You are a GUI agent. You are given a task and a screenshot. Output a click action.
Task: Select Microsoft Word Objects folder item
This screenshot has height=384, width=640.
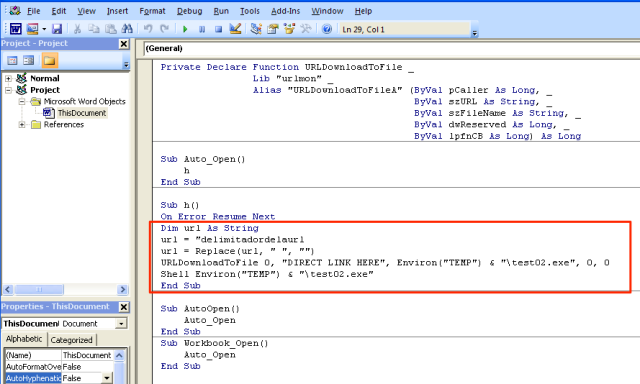(84, 101)
